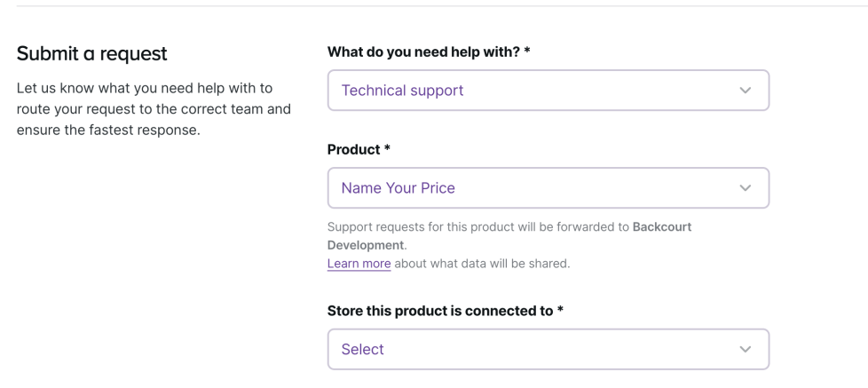Click the 'Select' placeholder text
The width and height of the screenshot is (868, 388).
362,349
